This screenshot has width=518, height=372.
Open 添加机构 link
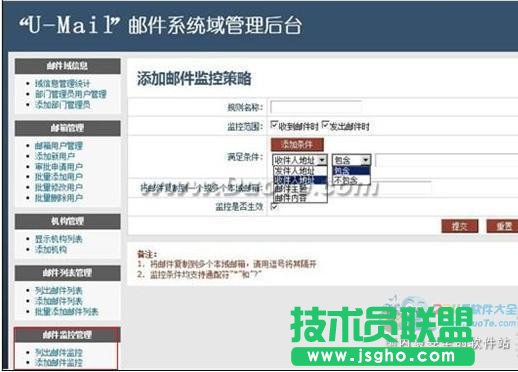point(51,249)
